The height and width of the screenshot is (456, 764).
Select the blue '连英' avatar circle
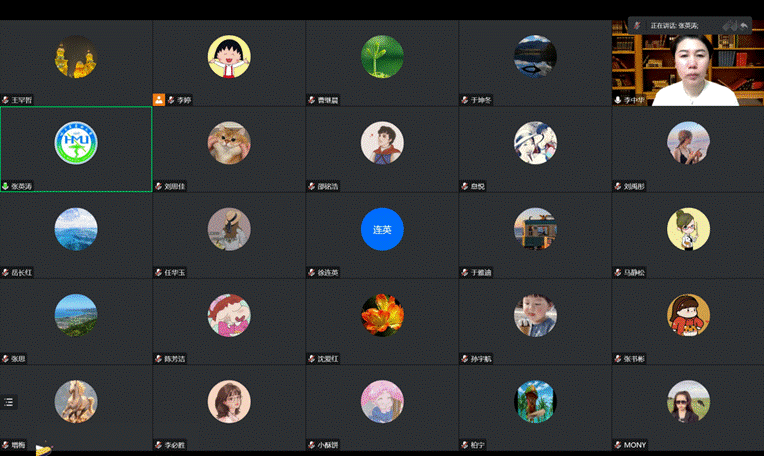[382, 229]
